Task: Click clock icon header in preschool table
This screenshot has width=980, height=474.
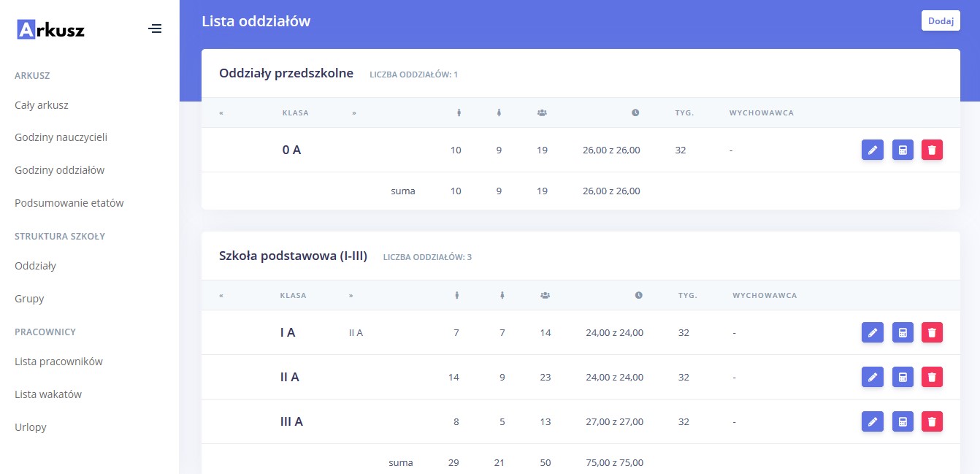Action: [635, 112]
